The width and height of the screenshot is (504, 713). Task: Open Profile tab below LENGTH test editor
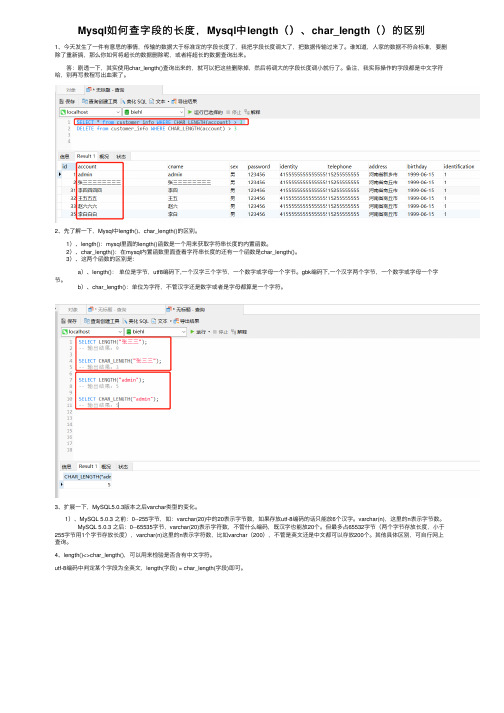point(106,467)
